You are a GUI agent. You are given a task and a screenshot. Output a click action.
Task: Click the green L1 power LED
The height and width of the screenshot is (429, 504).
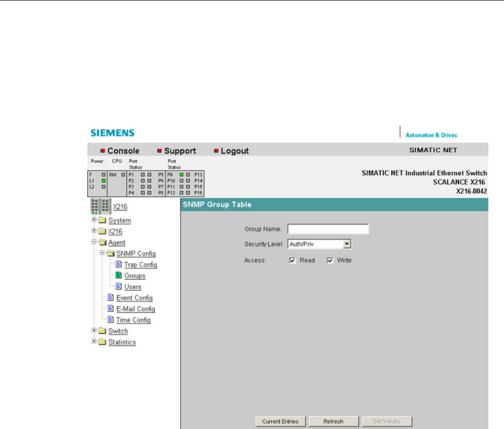(x=104, y=181)
